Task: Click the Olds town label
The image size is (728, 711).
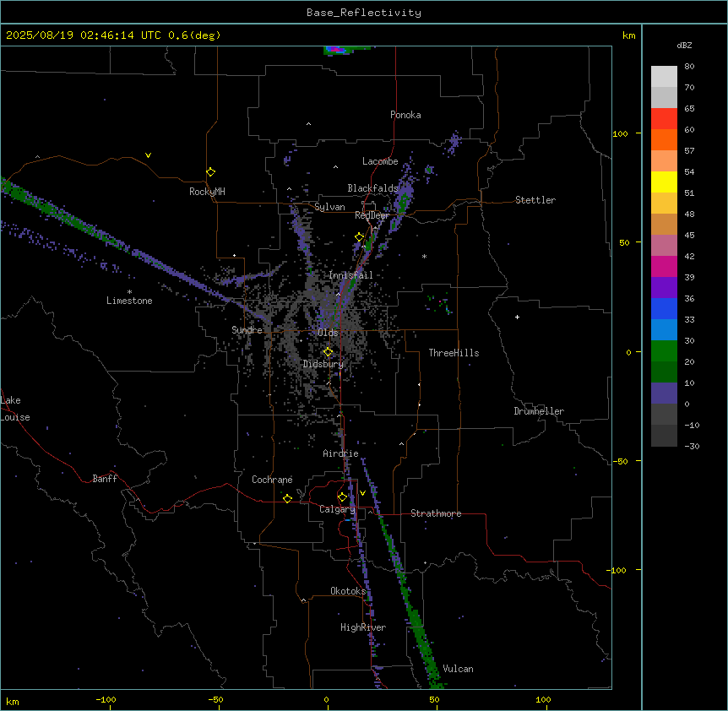Action: 328,333
